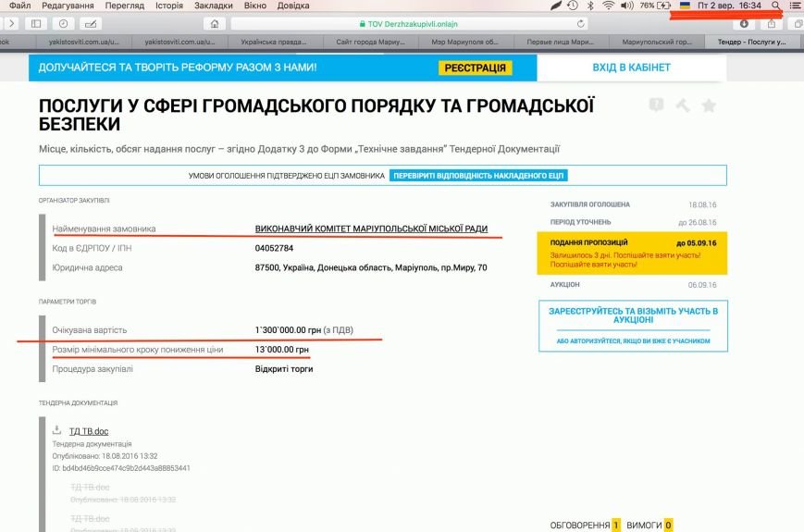Show Safari downloads button
804x532 pixels.
pyautogui.click(x=744, y=23)
